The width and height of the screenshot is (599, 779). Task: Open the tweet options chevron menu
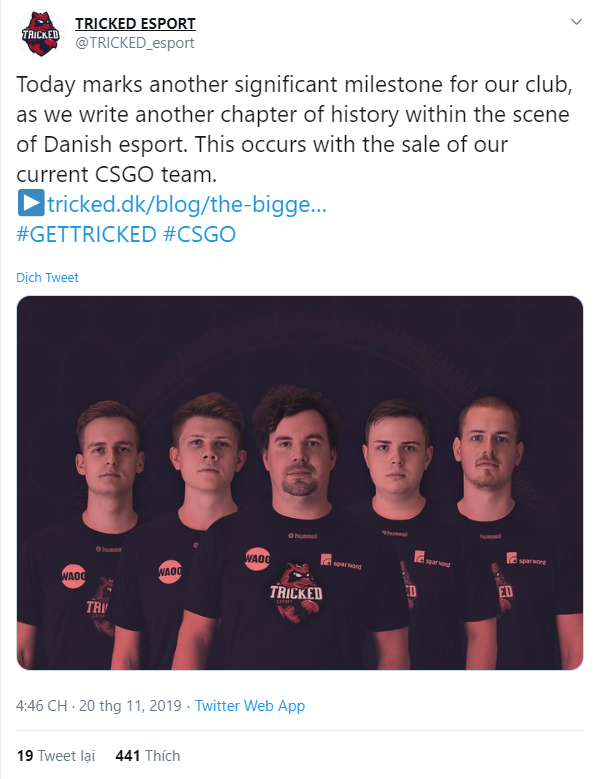576,22
